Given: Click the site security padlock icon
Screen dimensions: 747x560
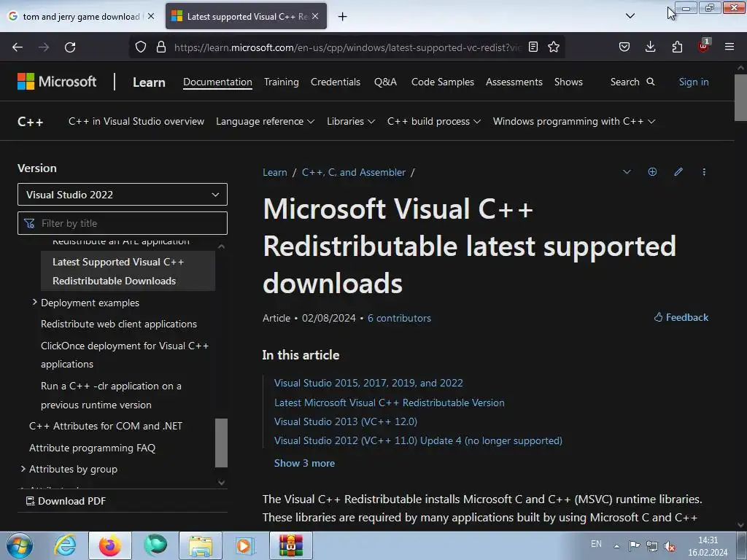Looking at the screenshot, I should tap(161, 47).
